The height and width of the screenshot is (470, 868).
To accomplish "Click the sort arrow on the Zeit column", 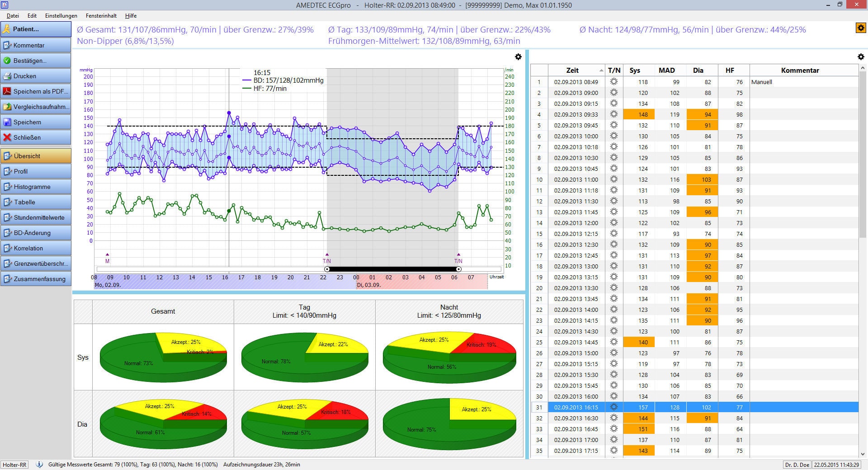I will tap(601, 70).
